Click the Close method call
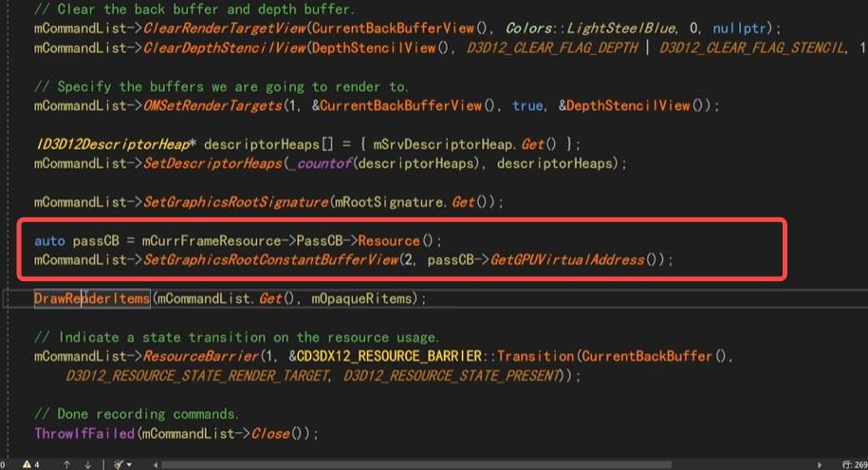 click(x=270, y=433)
